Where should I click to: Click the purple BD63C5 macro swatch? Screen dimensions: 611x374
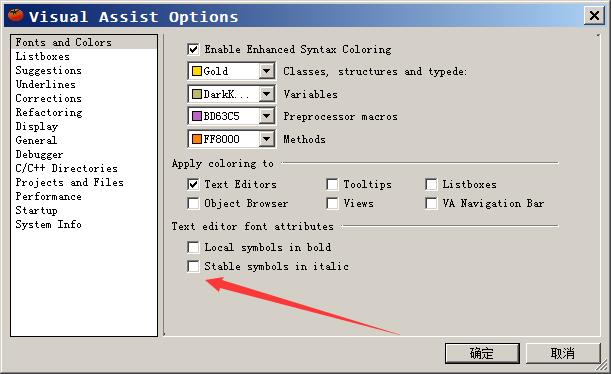197,116
